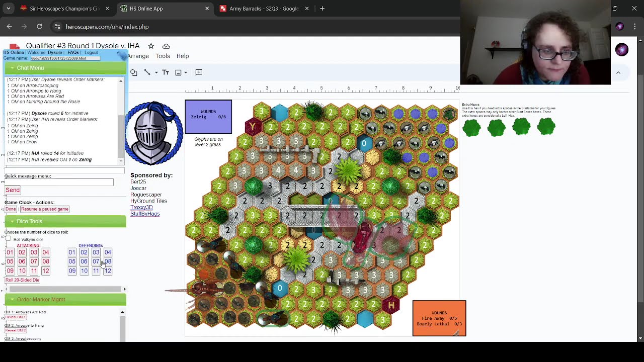Open the Help menu
Viewport: 644px width, 362px height.
pos(183,56)
